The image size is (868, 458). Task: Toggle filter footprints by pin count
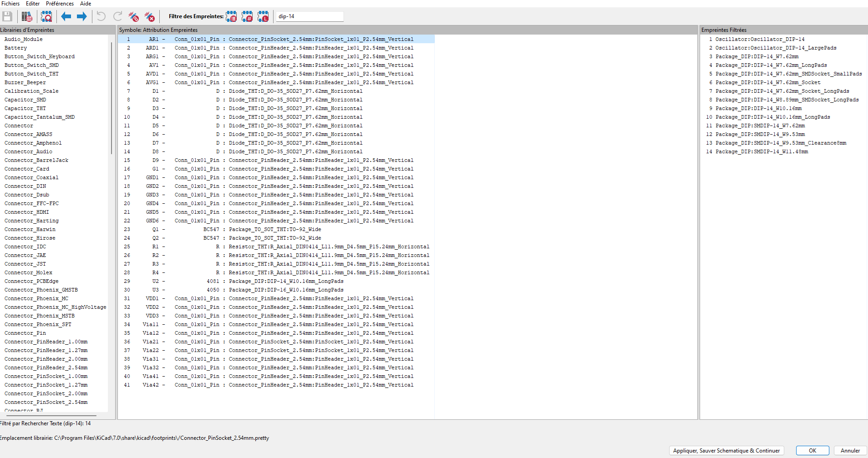pos(247,17)
